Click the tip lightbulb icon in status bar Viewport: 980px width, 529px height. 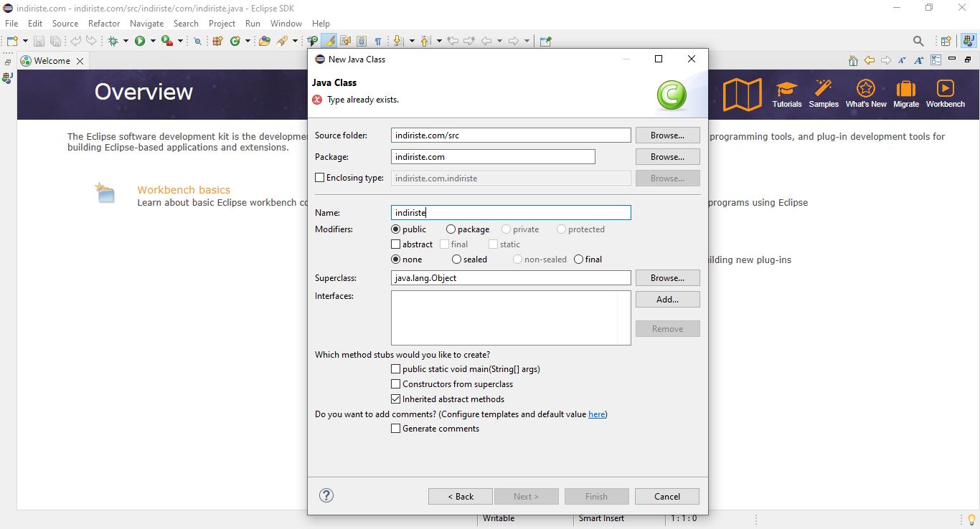pos(971,519)
